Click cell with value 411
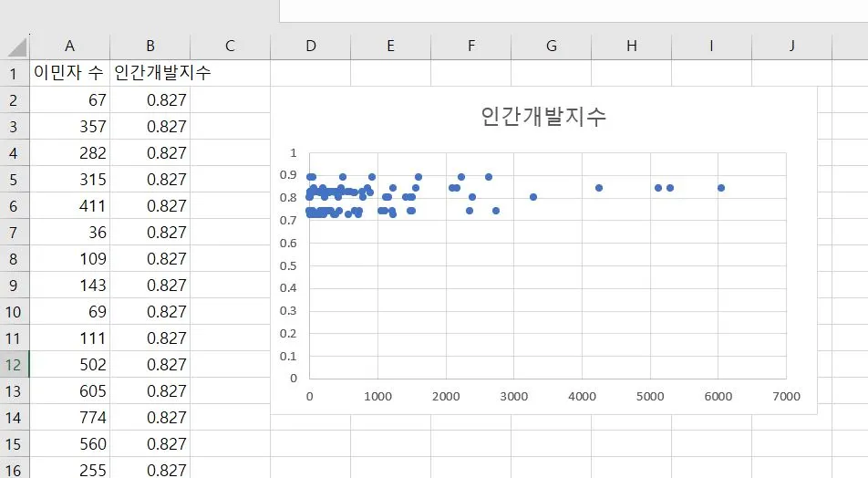 (x=69, y=206)
